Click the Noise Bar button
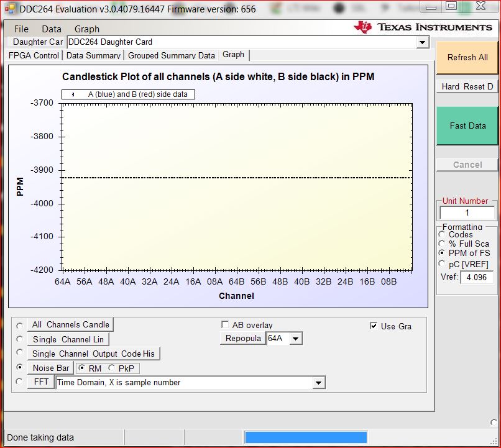Image resolution: width=501 pixels, height=448 pixels. (51, 368)
